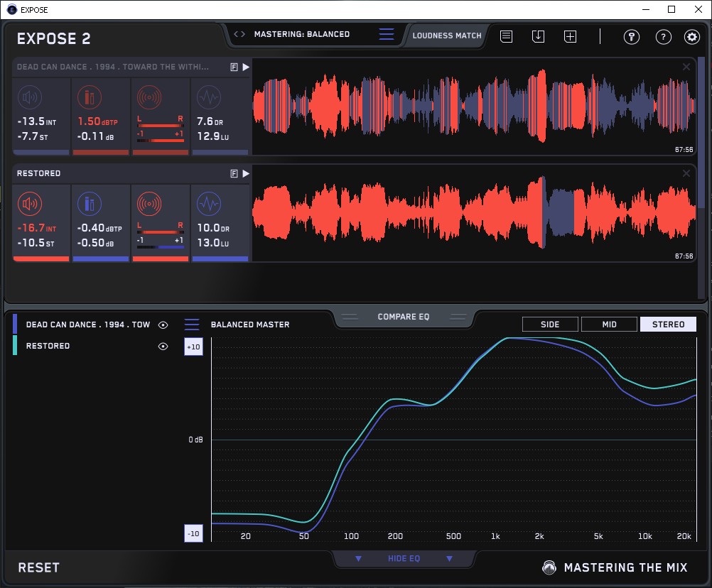This screenshot has height=588, width=712.
Task: Click the purple color swatch for Dead Can Dance
Action: tap(15, 324)
